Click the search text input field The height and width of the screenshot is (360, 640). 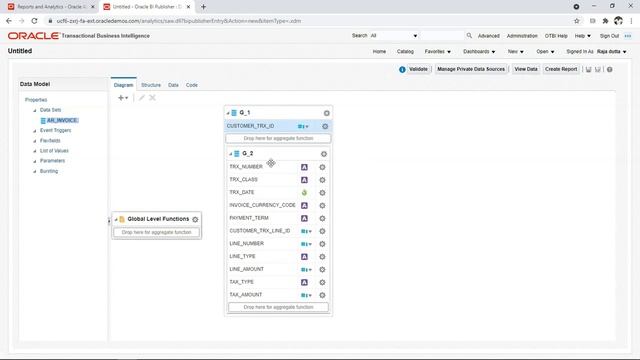click(442, 36)
